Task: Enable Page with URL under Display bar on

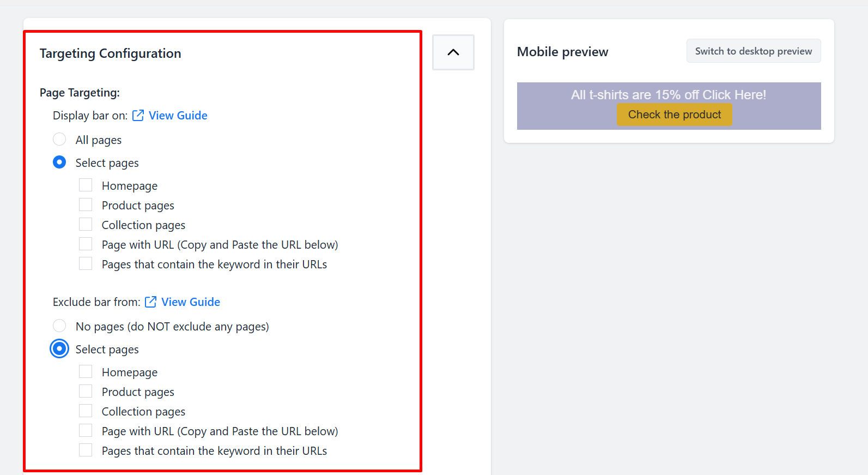Action: [x=86, y=244]
